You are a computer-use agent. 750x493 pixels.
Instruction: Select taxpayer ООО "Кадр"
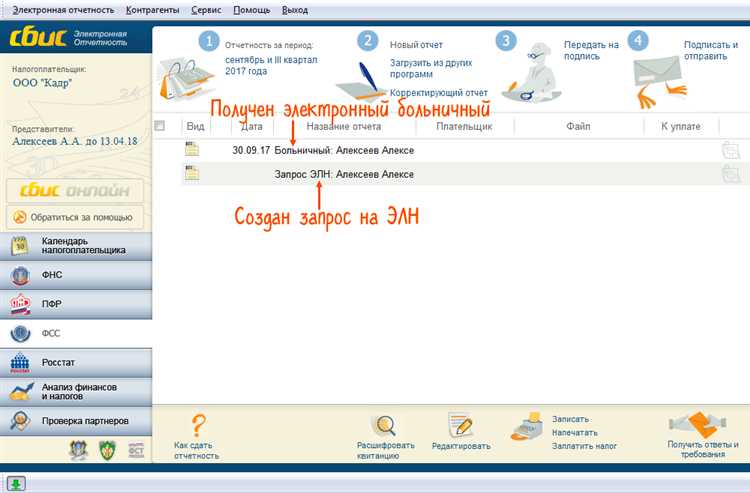point(42,83)
